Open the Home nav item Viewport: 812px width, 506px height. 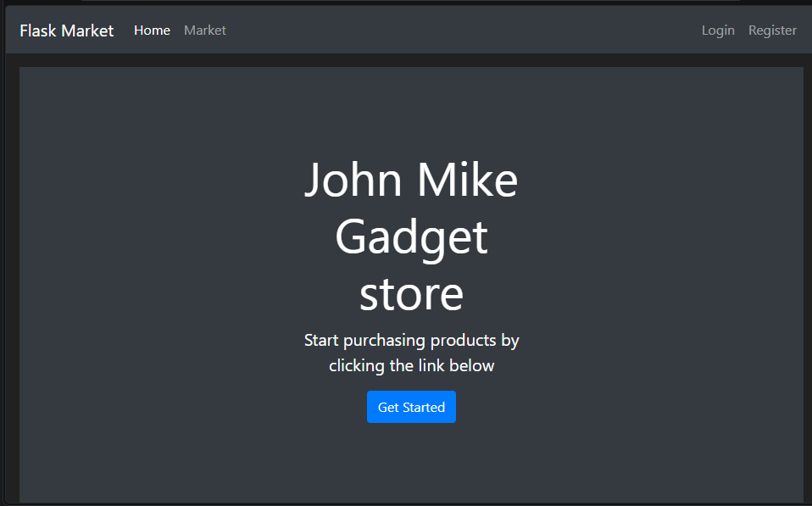152,31
